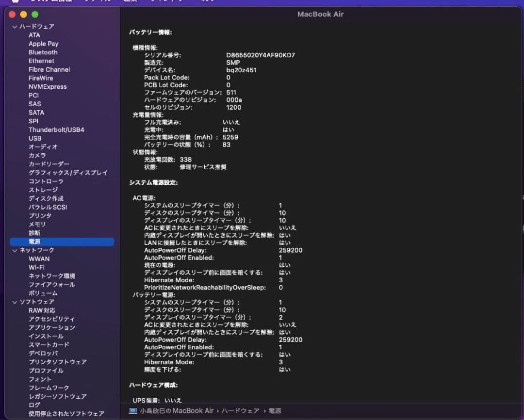Image resolution: width=524 pixels, height=420 pixels.
Task: Click ハードウェア in the bottom path bar
Action: tap(240, 411)
